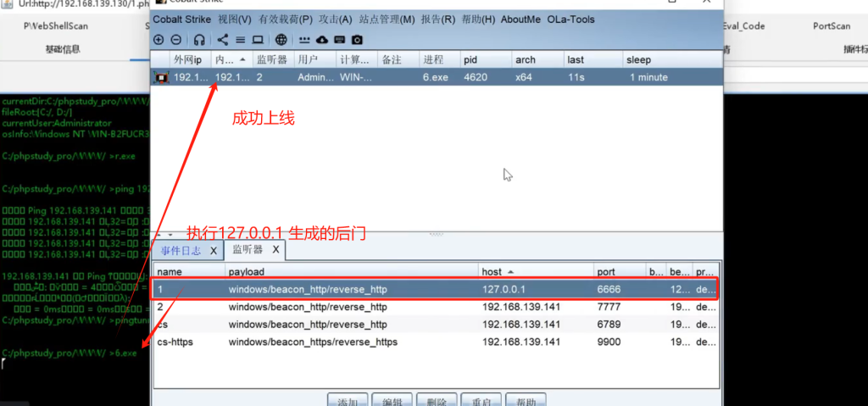
Task: Show targets view via monitor icon
Action: tap(258, 39)
